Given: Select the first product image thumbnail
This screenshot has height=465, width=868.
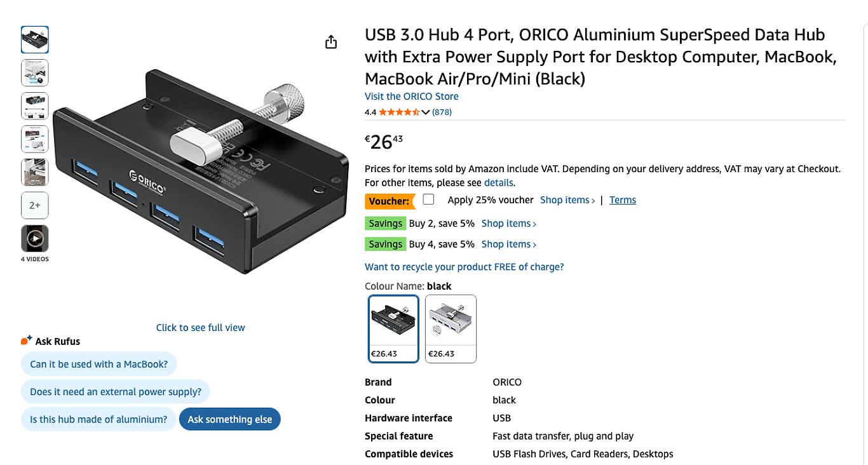Looking at the screenshot, I should click(x=35, y=39).
